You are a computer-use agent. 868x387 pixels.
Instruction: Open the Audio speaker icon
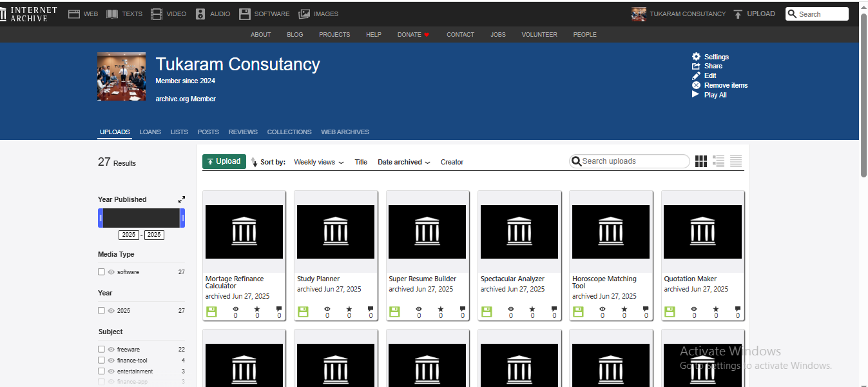pyautogui.click(x=200, y=14)
